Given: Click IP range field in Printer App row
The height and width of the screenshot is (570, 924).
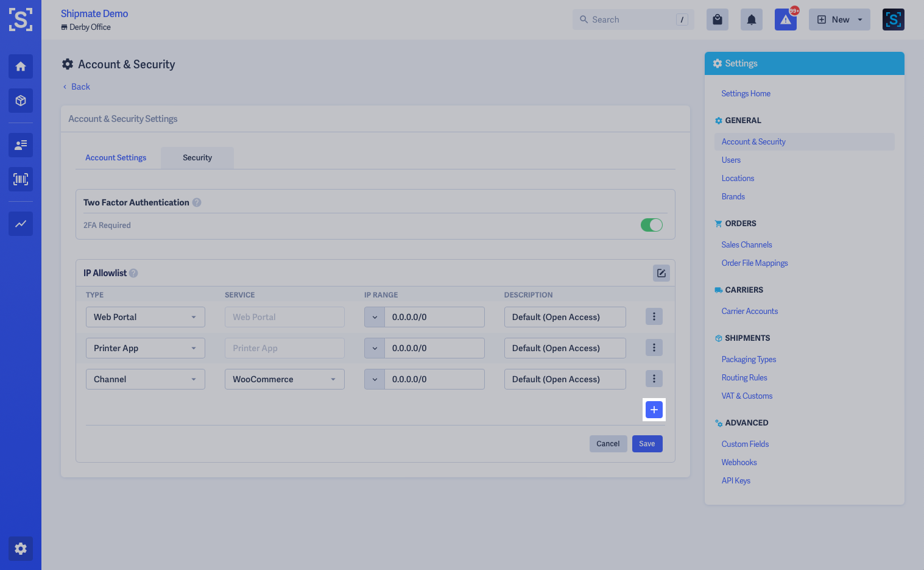Looking at the screenshot, I should 434,348.
